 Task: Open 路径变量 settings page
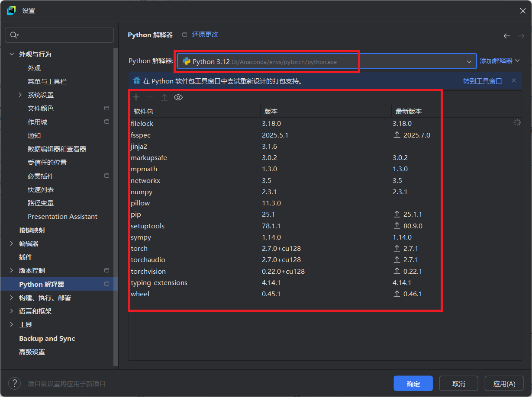[x=41, y=203]
